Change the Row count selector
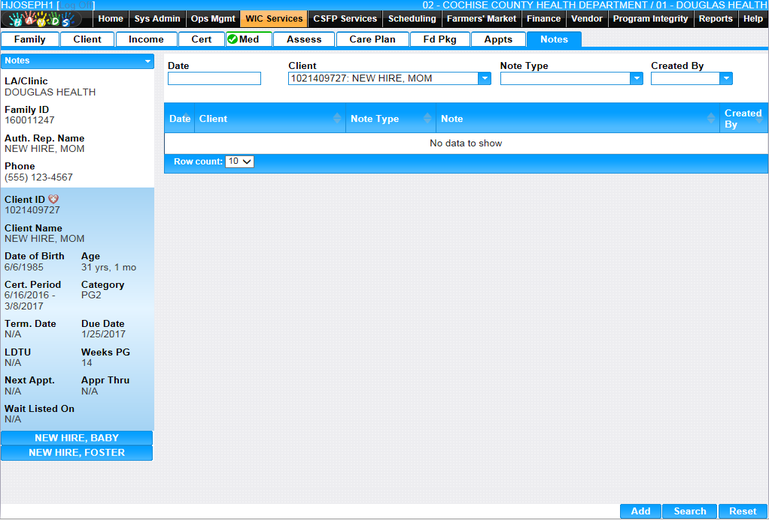This screenshot has height=520, width=769. pos(240,161)
